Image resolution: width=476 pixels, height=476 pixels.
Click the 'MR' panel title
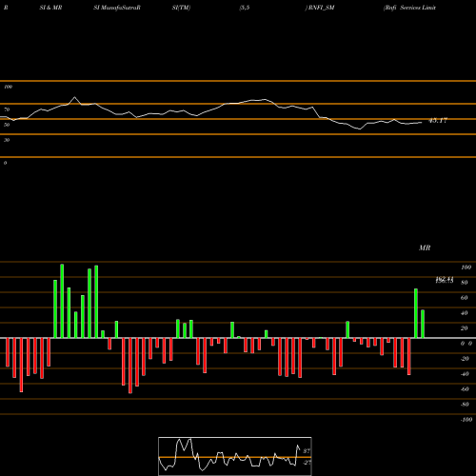point(425,248)
